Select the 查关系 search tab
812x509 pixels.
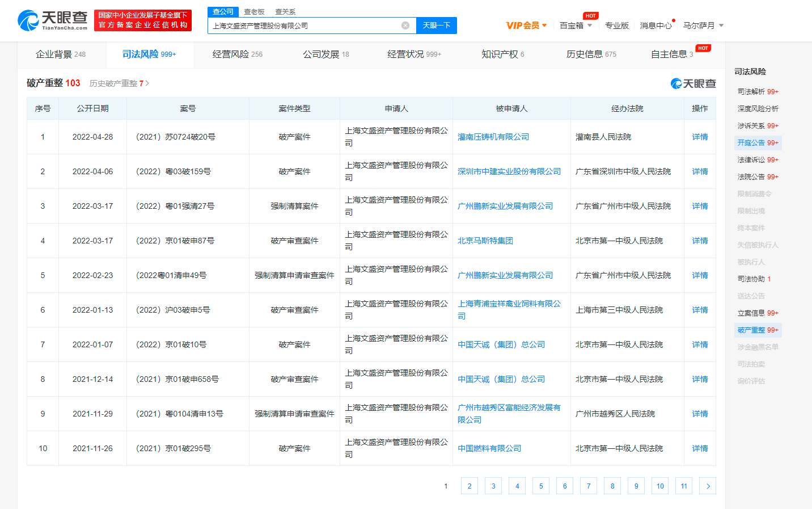coord(285,12)
